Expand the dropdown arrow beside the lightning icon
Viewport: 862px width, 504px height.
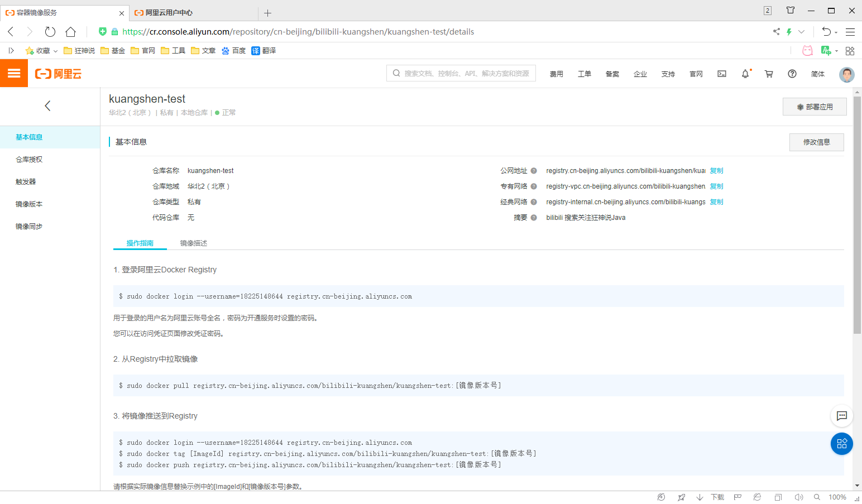pos(802,32)
